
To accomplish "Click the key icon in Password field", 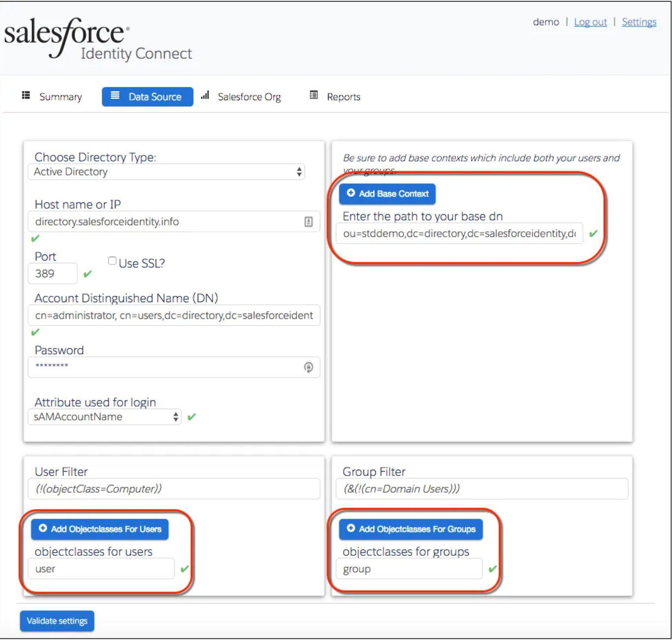I will [x=308, y=367].
